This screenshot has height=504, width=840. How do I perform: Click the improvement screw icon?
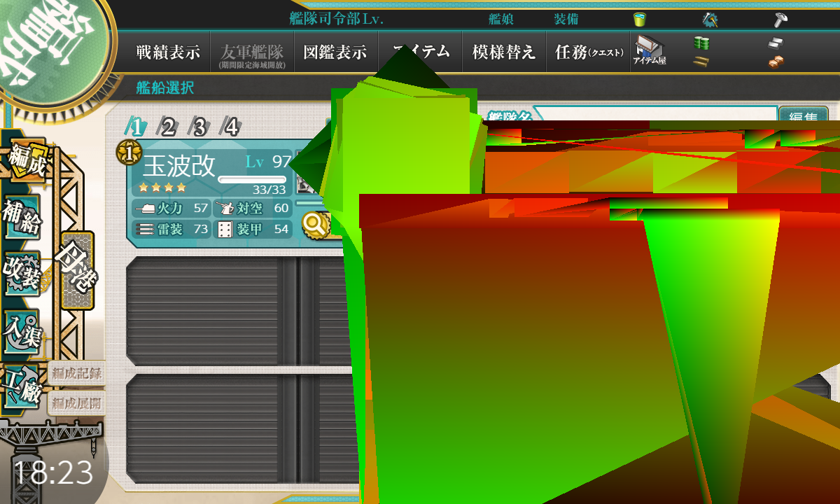pos(780,19)
